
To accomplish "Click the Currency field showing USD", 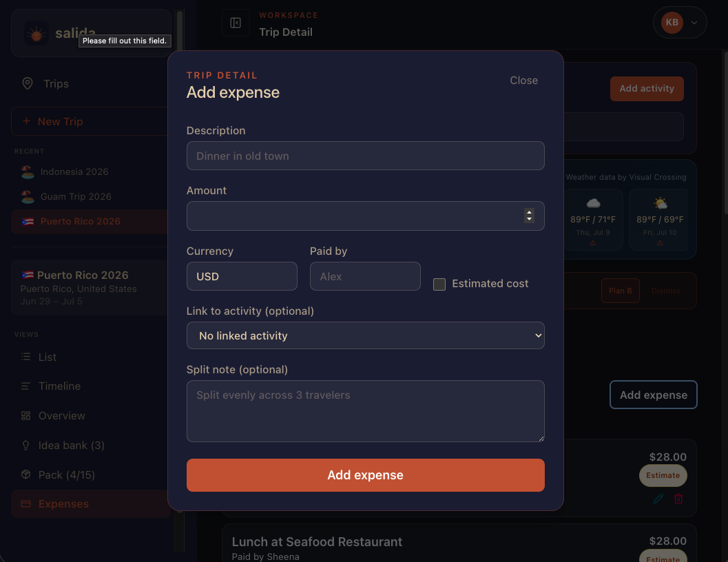I will pyautogui.click(x=242, y=276).
